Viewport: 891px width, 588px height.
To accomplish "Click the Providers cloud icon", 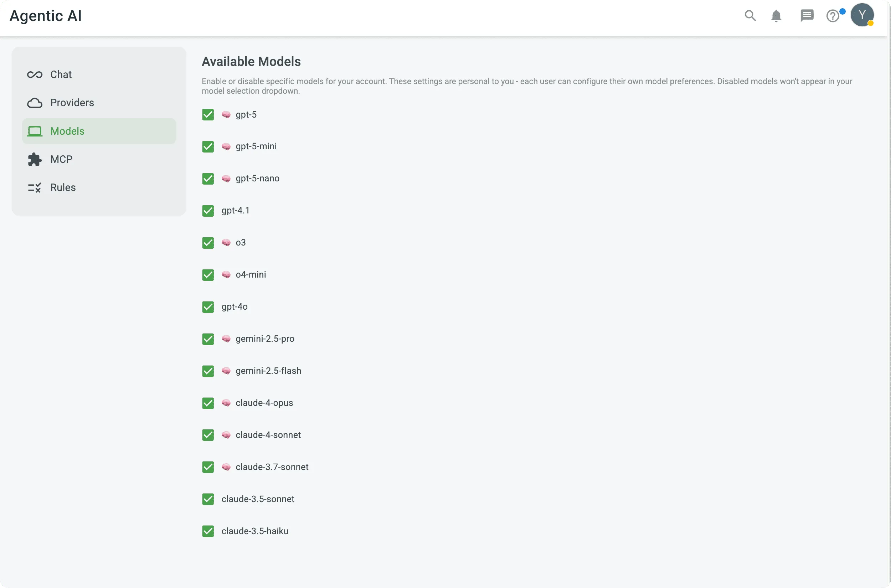I will (35, 103).
